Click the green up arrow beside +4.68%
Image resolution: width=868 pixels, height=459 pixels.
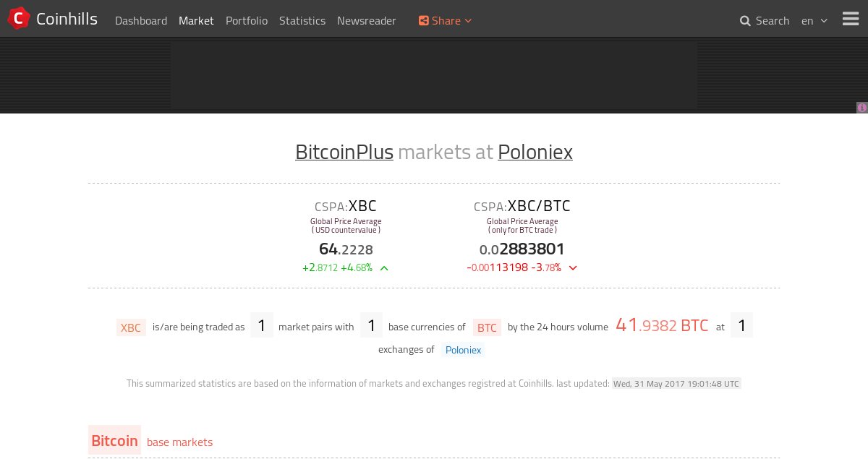[384, 268]
